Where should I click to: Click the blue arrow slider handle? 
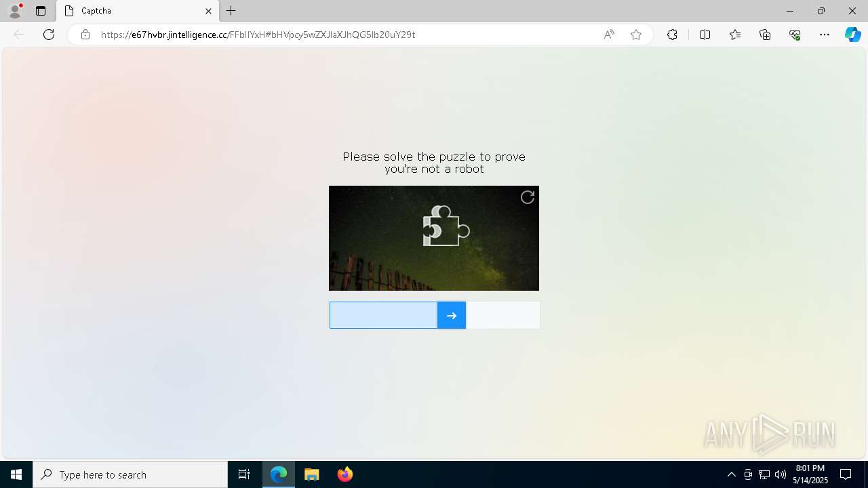(452, 316)
